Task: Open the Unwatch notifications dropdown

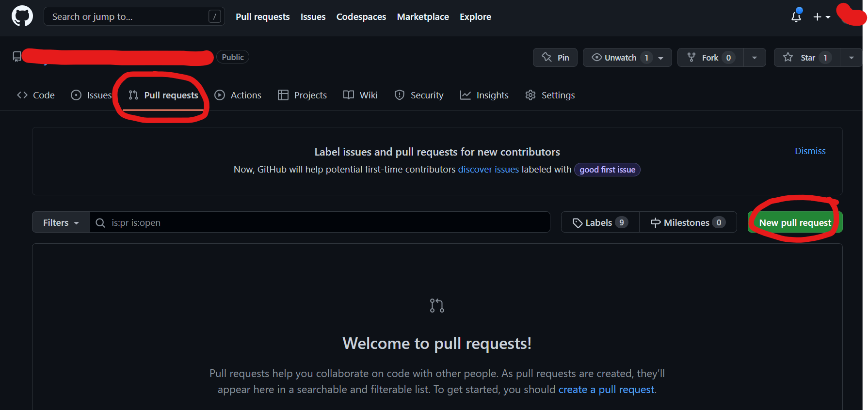Action: click(x=627, y=57)
